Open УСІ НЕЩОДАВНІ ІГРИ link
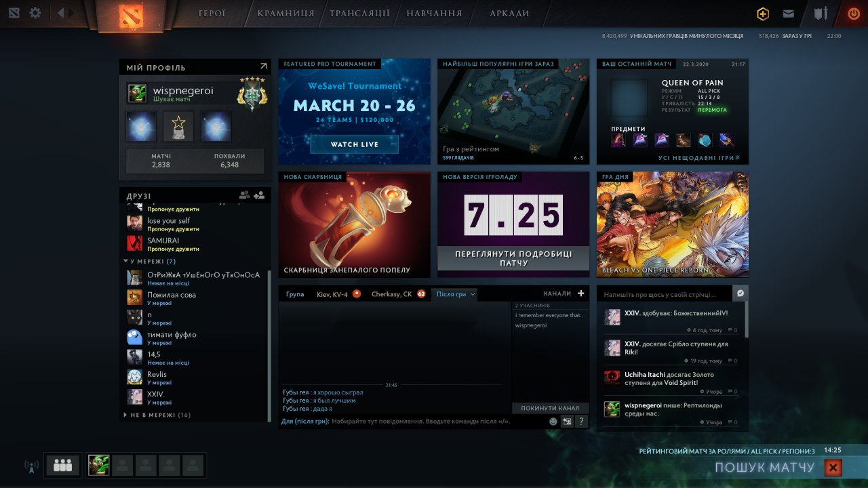This screenshot has height=488, width=868. pos(698,157)
